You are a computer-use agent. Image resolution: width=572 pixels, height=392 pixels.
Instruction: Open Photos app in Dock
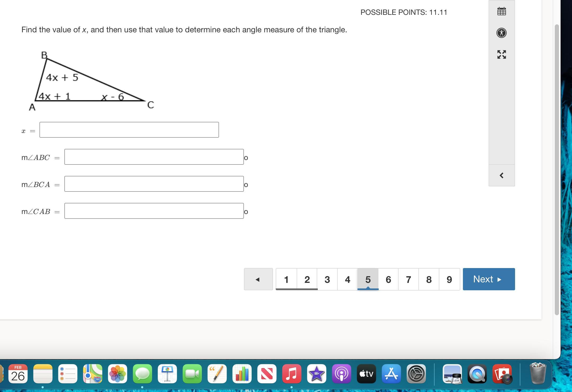118,374
